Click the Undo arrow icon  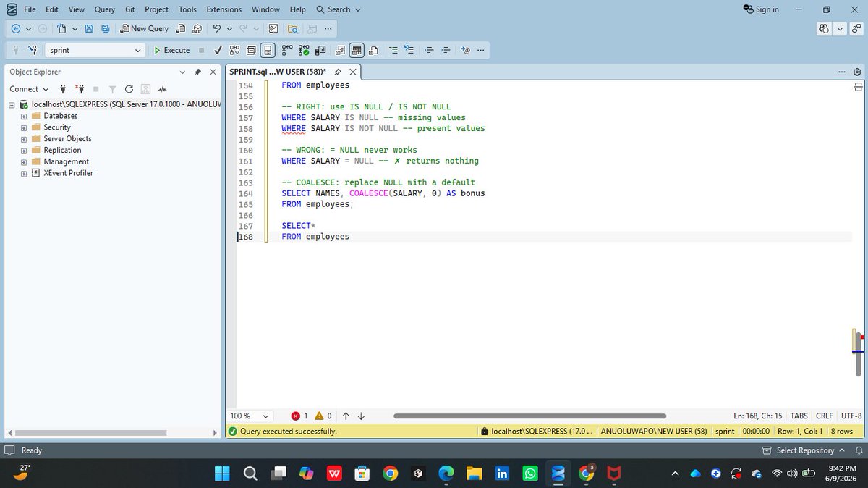point(216,28)
